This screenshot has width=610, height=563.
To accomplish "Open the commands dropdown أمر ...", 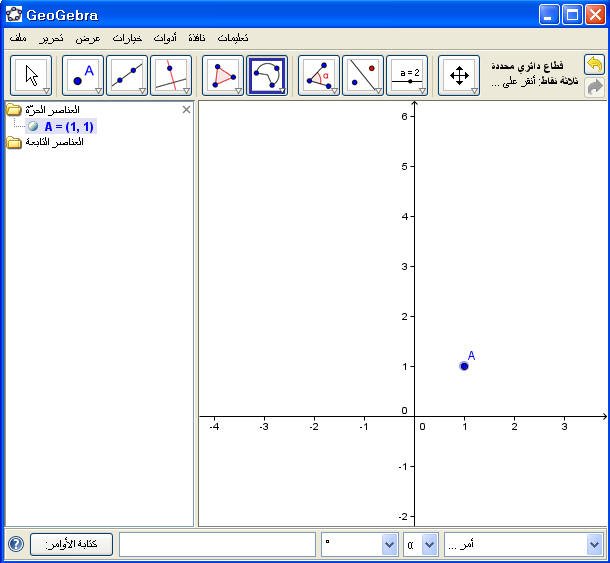I will (x=594, y=545).
